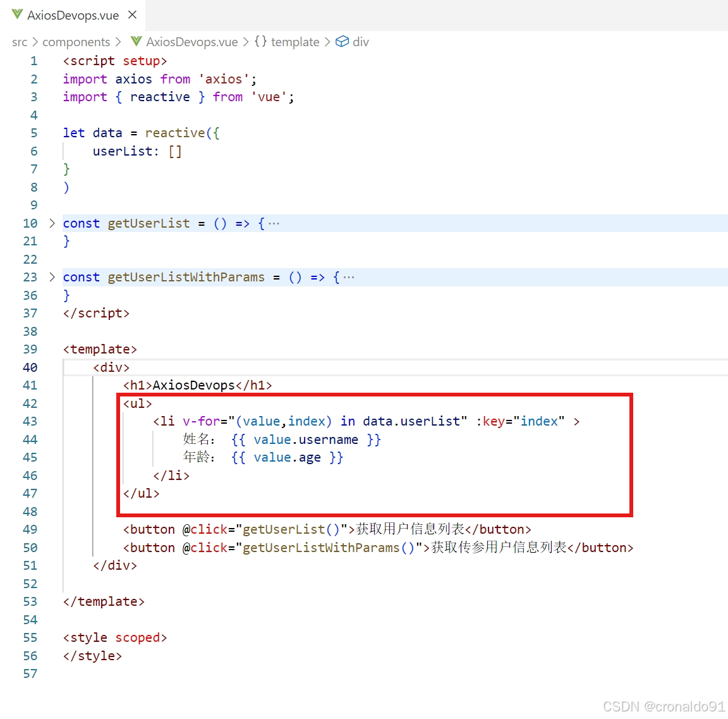The height and width of the screenshot is (719, 728).
Task: Click the 'vue' string on line 3
Action: click(x=269, y=97)
